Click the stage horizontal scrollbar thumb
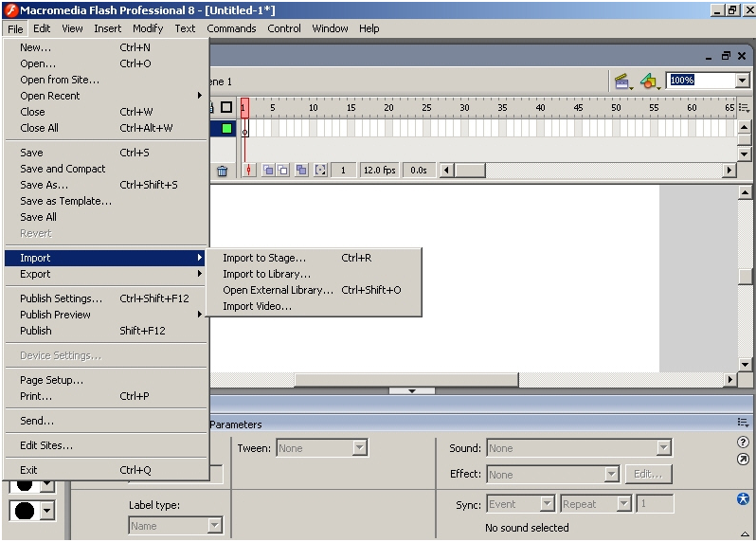The height and width of the screenshot is (542, 756). (406, 380)
